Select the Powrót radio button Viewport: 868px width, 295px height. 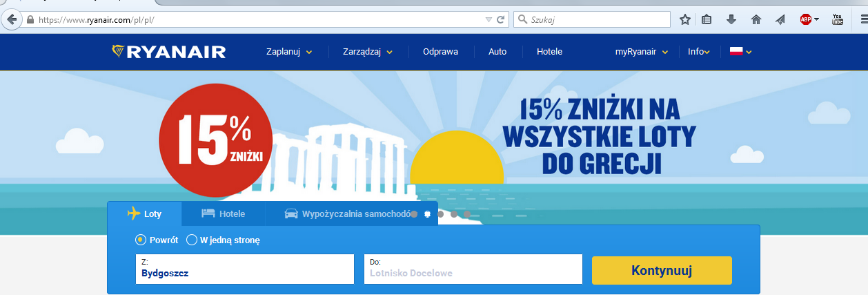(x=140, y=240)
